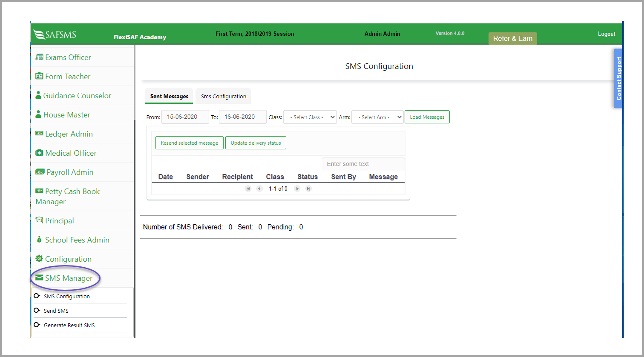Click the Admin Admin user name
This screenshot has width=644, height=357.
(x=382, y=34)
